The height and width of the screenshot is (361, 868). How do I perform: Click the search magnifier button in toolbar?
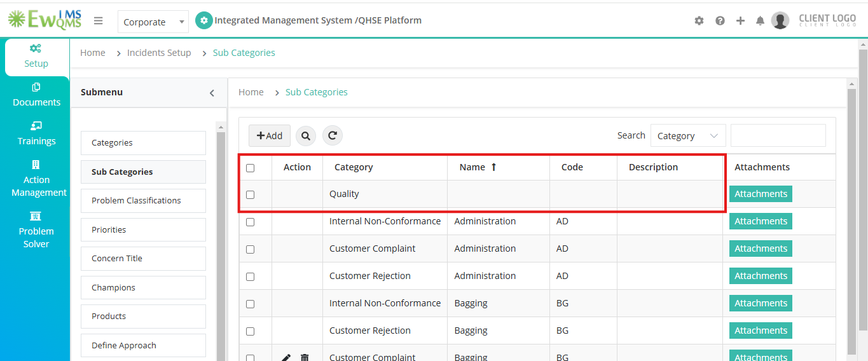pos(306,135)
